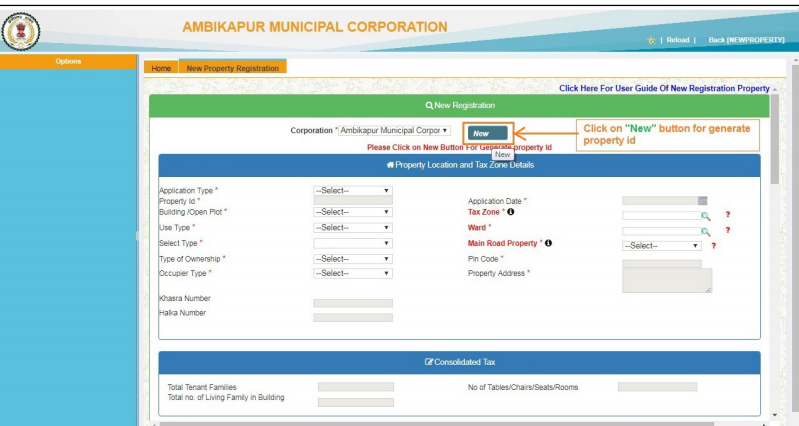Click the horizontal scrollbar at bottom
Screen dimensions: 799x426
(x=436, y=423)
